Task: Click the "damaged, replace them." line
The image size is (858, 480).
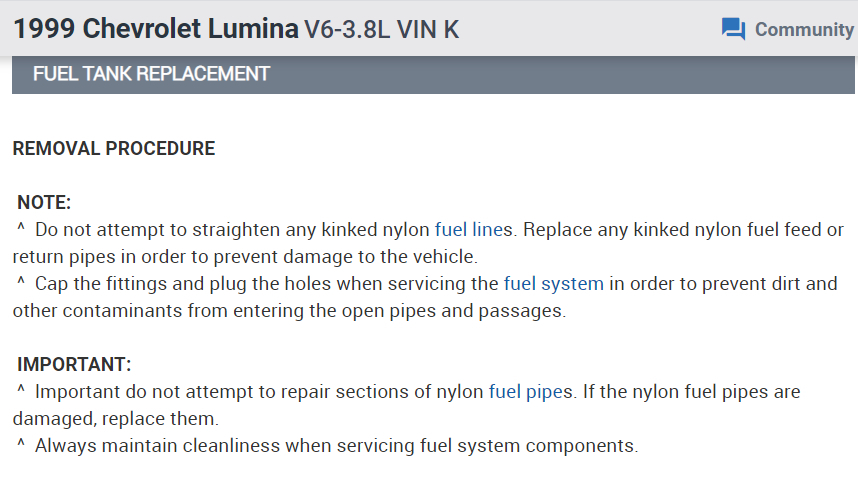Action: [x=115, y=418]
